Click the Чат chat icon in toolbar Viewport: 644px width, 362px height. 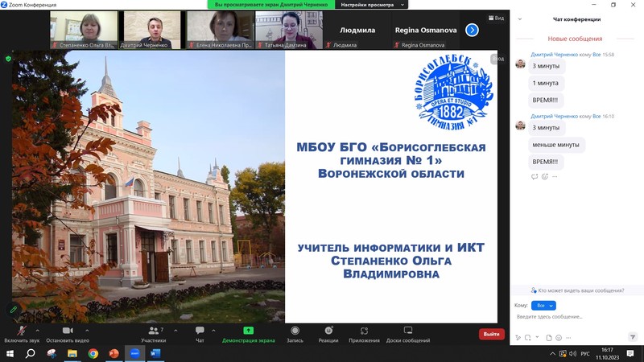200,334
